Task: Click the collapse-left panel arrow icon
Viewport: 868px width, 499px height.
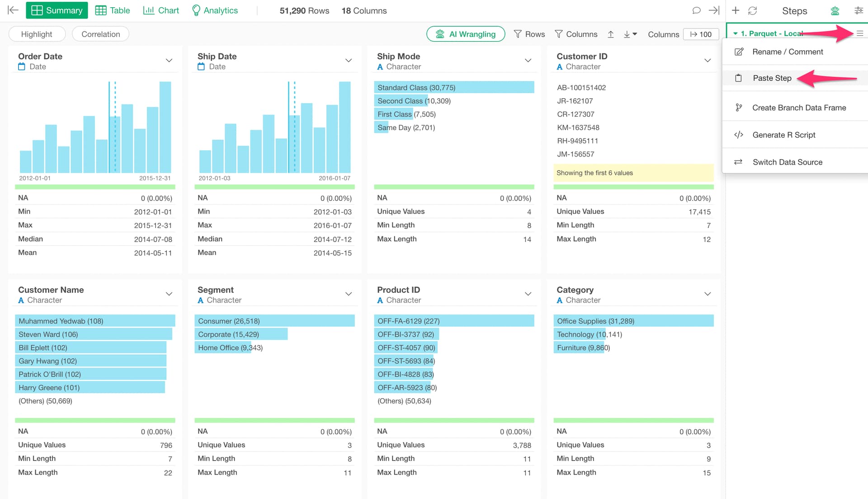Action: click(x=13, y=10)
